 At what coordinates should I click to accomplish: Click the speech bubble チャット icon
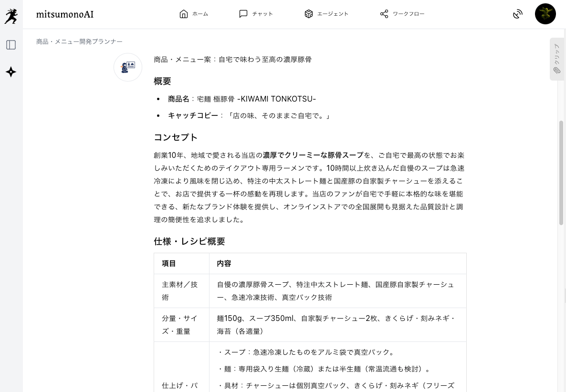click(x=243, y=14)
